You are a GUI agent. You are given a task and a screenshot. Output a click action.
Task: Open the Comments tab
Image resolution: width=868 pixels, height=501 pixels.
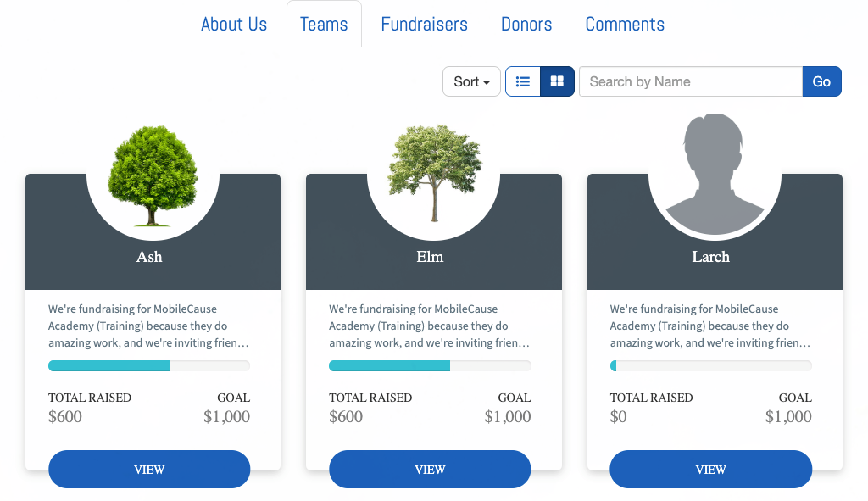point(625,25)
